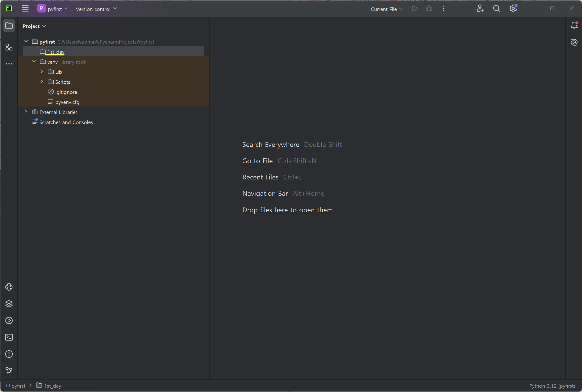Viewport: 582px width, 392px height.
Task: Maximize the PyCharm window
Action: click(x=552, y=8)
